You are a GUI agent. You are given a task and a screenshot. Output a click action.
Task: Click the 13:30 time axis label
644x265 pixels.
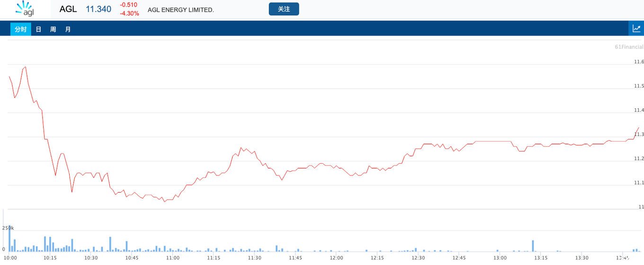coord(582,258)
